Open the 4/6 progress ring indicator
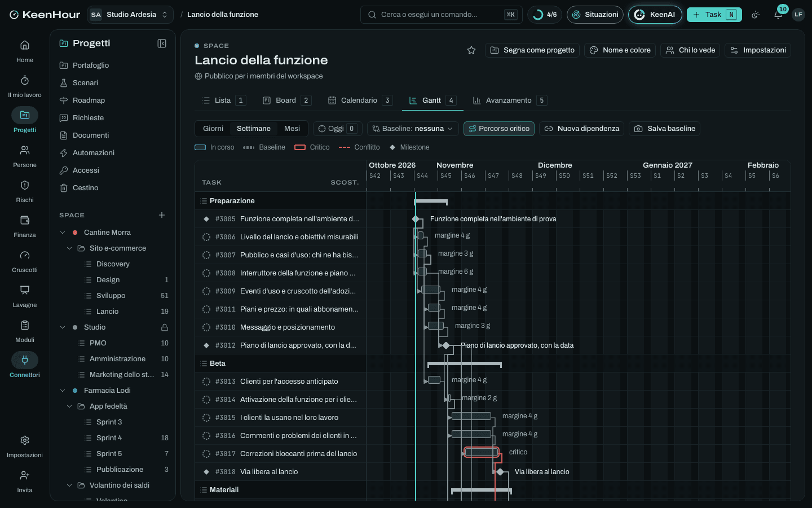This screenshot has width=812, height=508. coord(545,15)
